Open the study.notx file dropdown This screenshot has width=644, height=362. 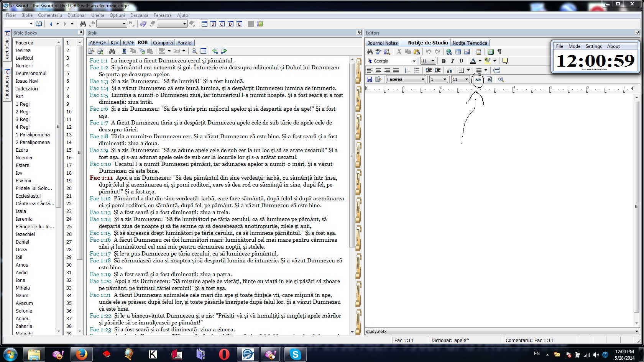click(637, 331)
